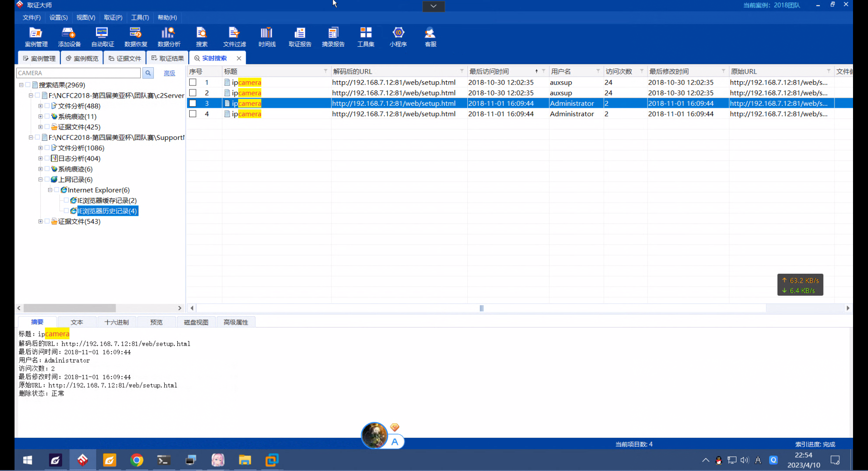Click the CAMERA search input field
The image size is (868, 471).
[78, 73]
